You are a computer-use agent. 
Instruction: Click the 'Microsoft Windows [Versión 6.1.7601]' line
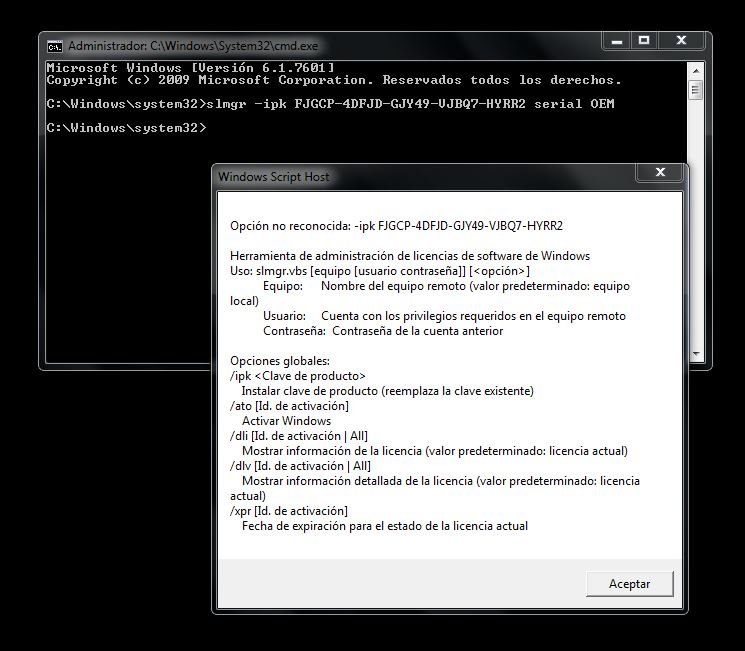(191, 68)
